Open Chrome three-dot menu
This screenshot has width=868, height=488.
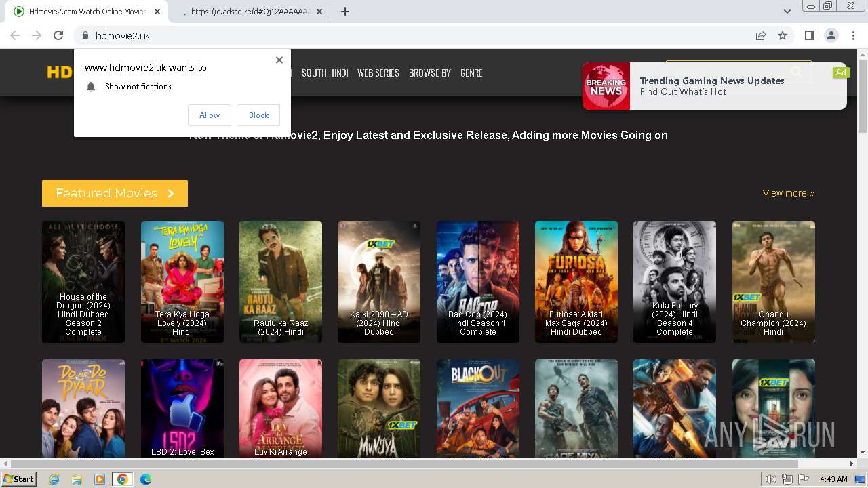pyautogui.click(x=853, y=35)
